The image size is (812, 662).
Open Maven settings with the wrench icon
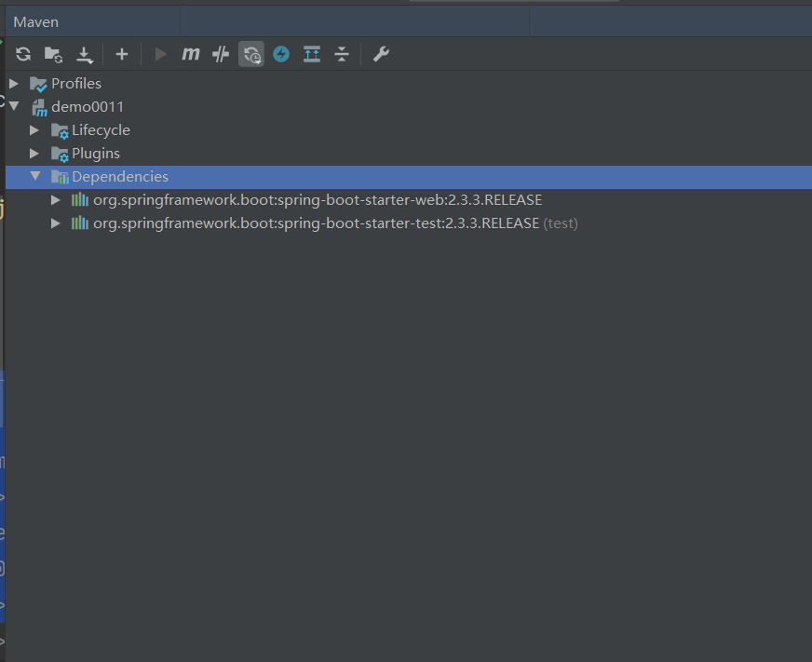tap(380, 53)
